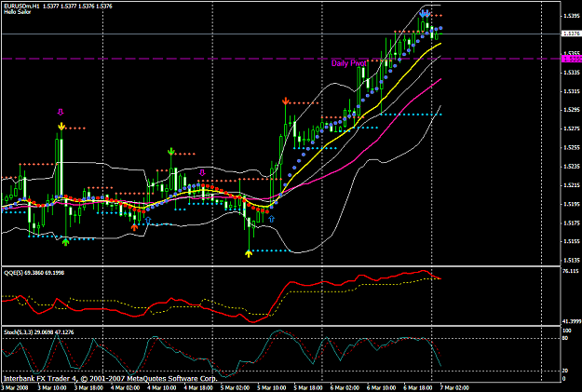Click the blue up arrow where the rally starts
Screen dimensions: 582x392
pyautogui.click(x=271, y=219)
